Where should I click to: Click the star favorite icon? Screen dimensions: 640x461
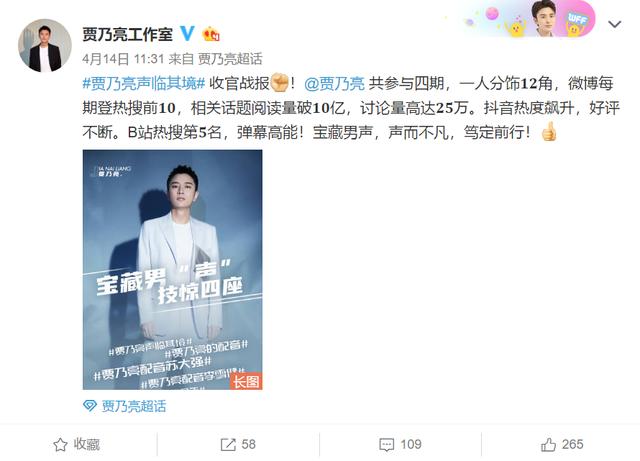[x=60, y=445]
